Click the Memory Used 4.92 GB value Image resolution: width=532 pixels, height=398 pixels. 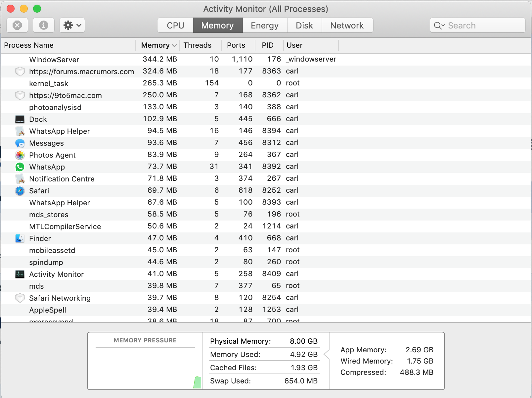point(304,355)
